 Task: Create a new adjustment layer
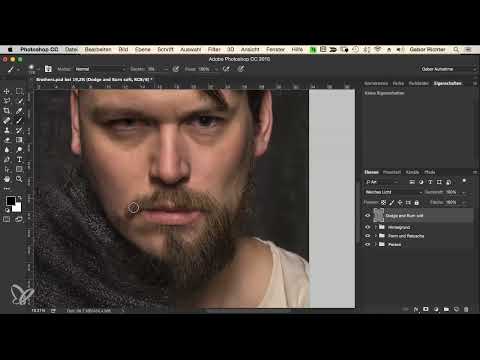click(436, 309)
